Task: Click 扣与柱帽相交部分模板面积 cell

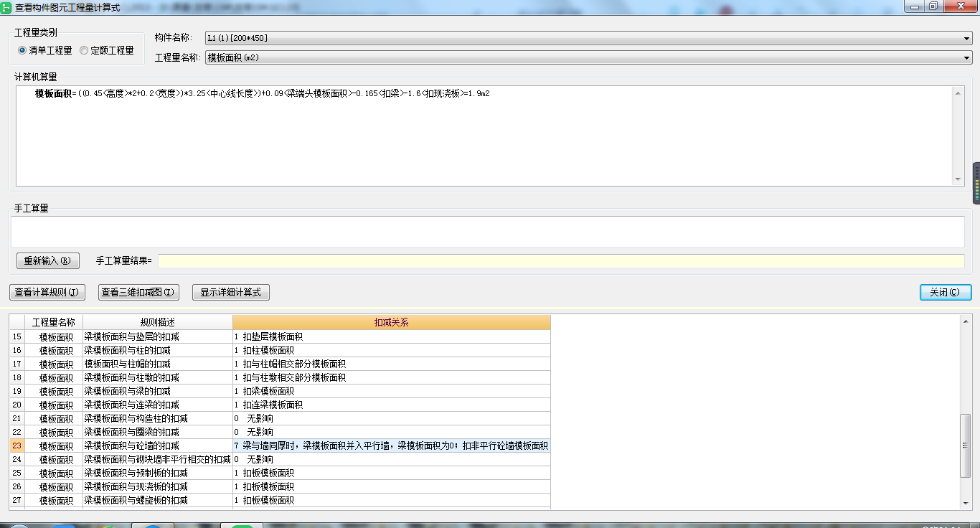Action: pyautogui.click(x=392, y=364)
